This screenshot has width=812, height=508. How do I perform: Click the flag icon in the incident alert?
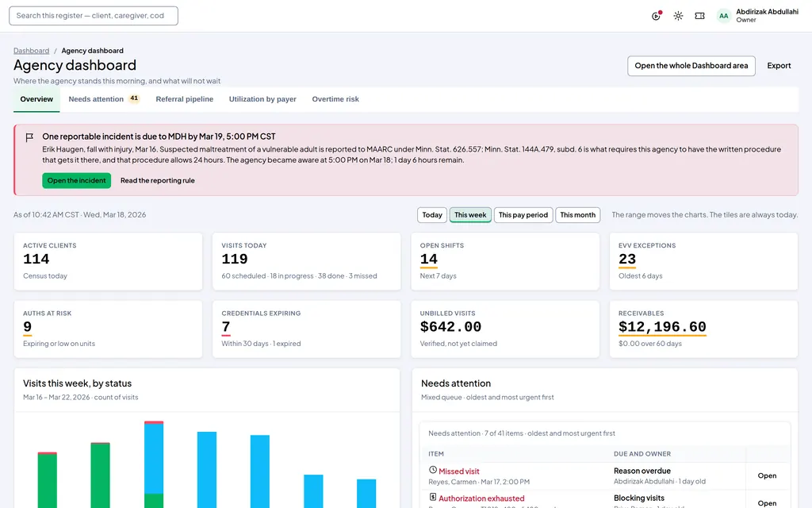point(29,137)
